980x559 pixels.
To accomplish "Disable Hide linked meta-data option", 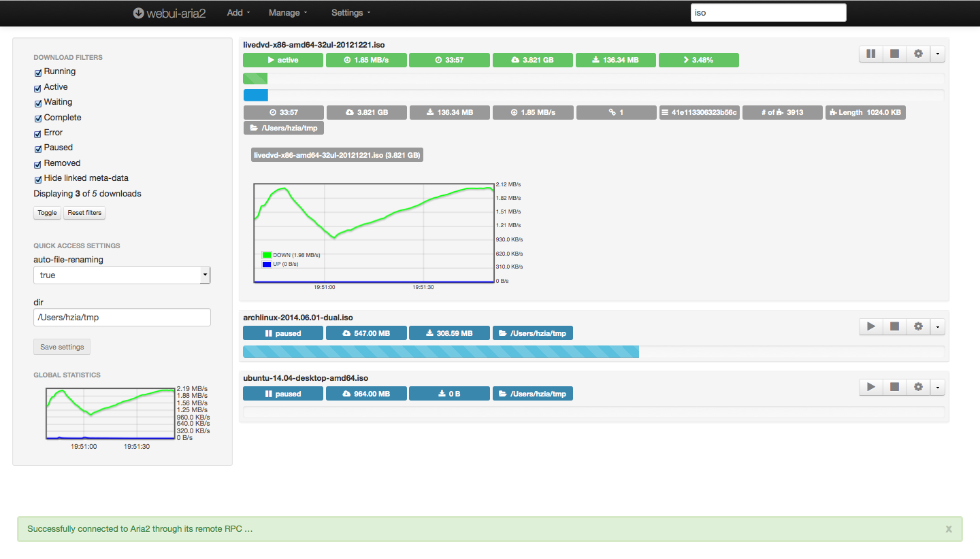I will (38, 179).
